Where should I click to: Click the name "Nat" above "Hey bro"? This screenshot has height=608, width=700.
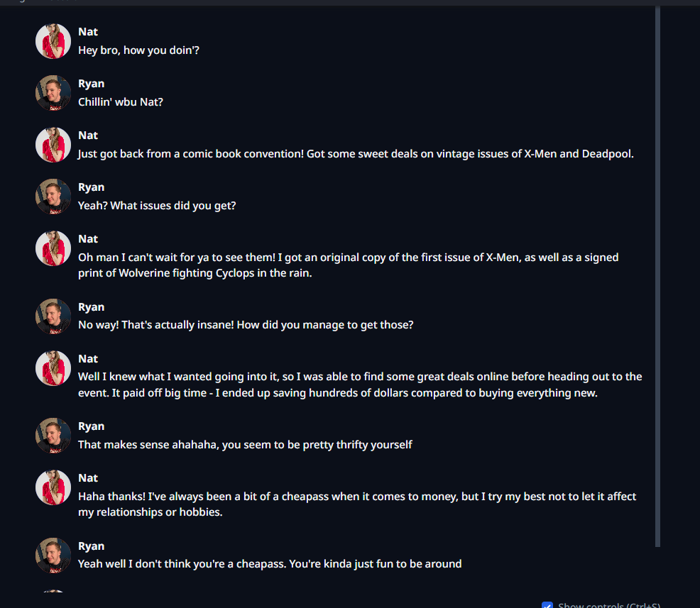point(88,32)
